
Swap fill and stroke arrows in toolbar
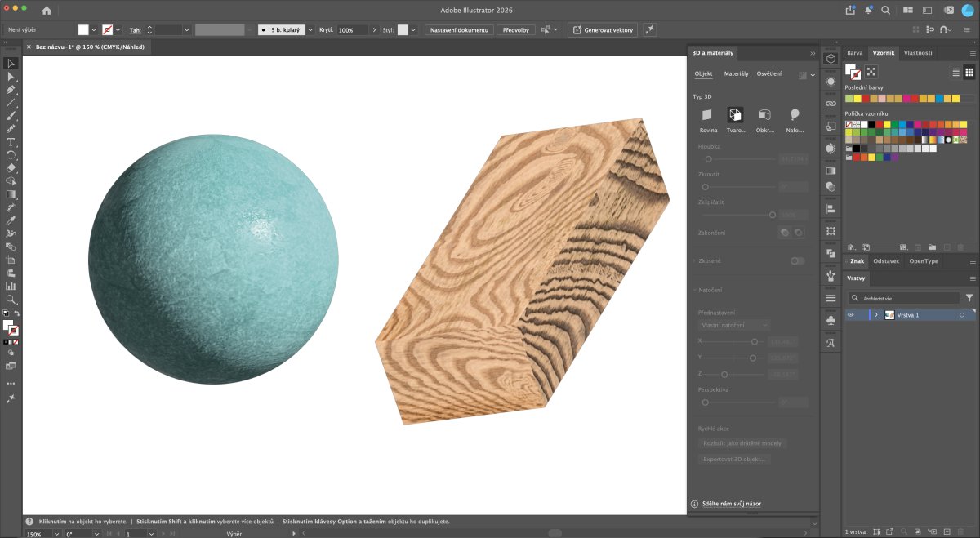click(18, 313)
